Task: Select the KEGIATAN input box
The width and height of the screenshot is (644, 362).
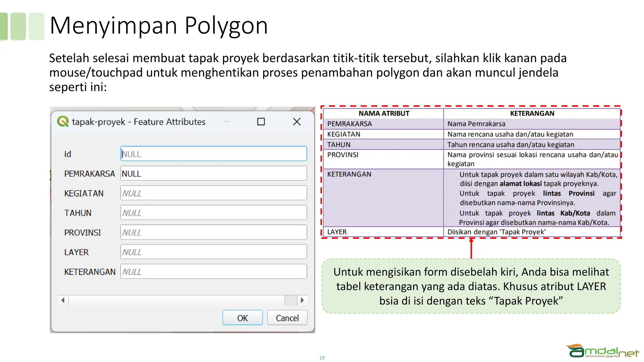Action: tap(213, 193)
